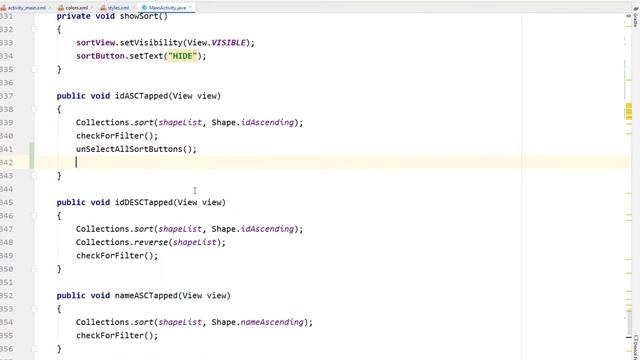Click "sortView.setVisibility" on line 333

[x=129, y=42]
